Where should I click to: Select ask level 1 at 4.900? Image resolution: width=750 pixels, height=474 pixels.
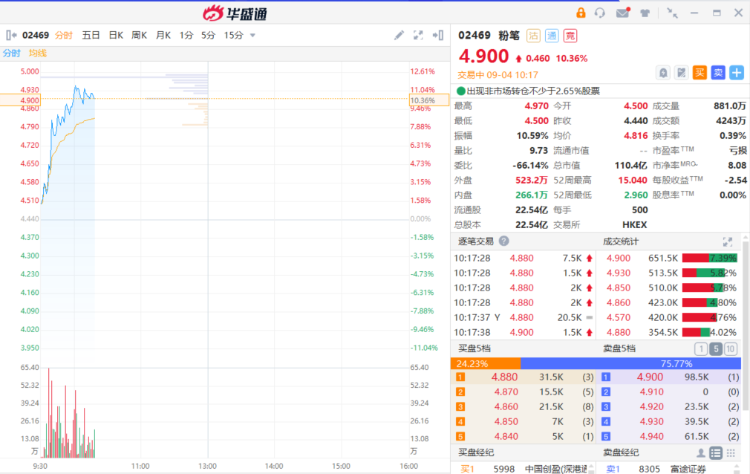click(669, 377)
